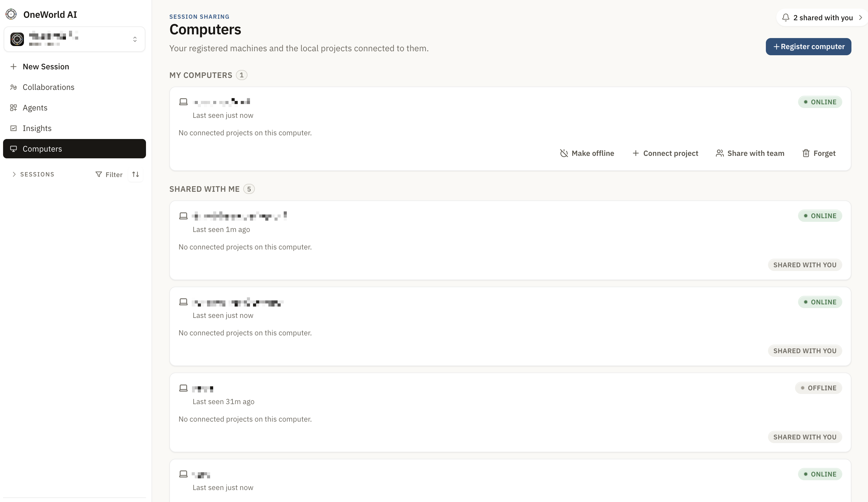
Task: Toggle sessions sort order arrows
Action: pyautogui.click(x=135, y=174)
